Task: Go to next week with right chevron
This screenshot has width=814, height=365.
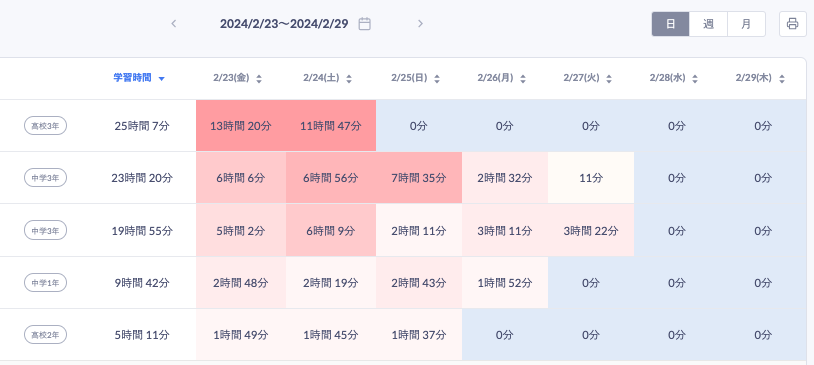Action: 420,24
